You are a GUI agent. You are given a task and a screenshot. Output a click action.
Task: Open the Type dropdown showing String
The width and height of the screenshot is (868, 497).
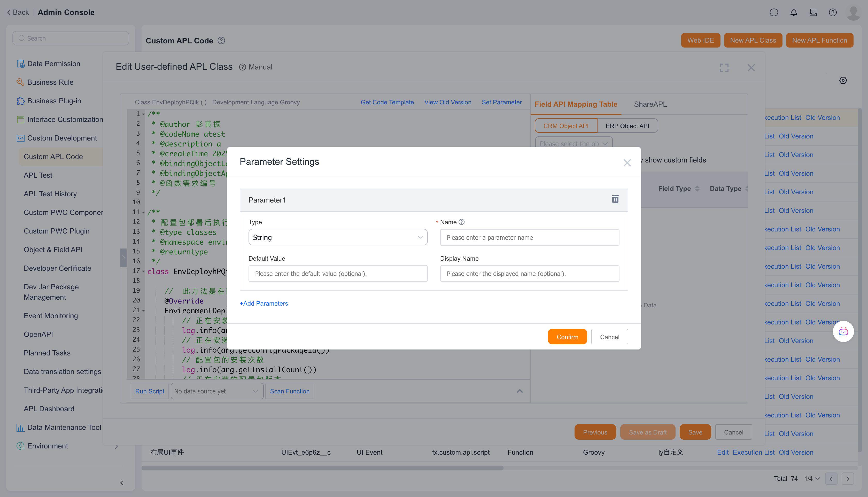point(338,237)
